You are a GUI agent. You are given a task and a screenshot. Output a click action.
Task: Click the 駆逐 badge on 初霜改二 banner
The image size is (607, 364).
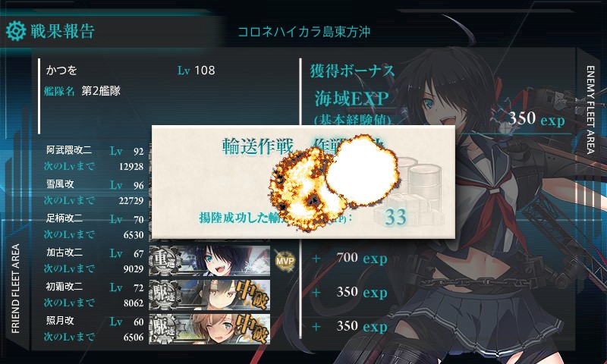165,295
